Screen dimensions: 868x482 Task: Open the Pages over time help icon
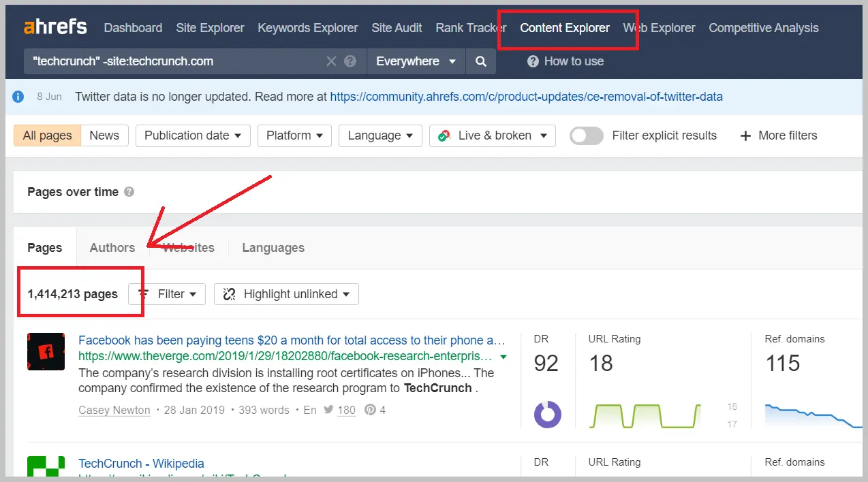[x=129, y=192]
